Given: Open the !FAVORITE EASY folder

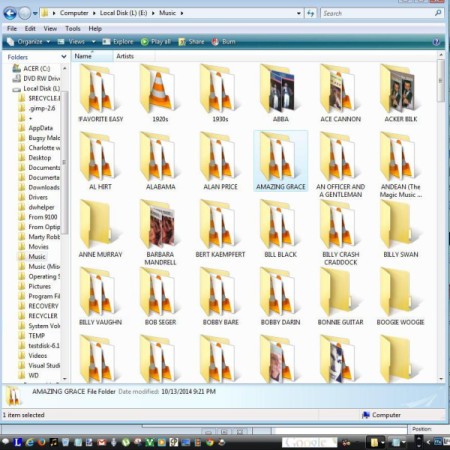Looking at the screenshot, I should coord(100,94).
